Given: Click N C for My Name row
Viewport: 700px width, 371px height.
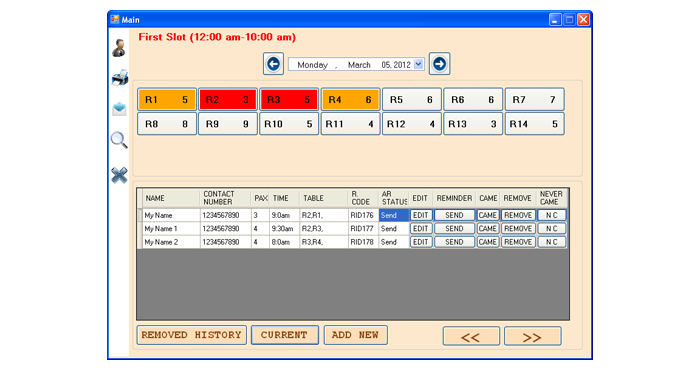Looking at the screenshot, I should [552, 215].
